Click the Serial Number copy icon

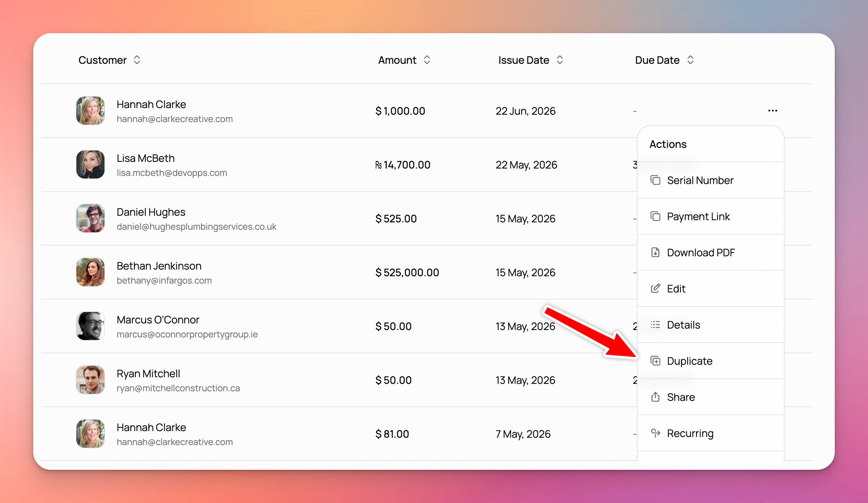coord(655,180)
